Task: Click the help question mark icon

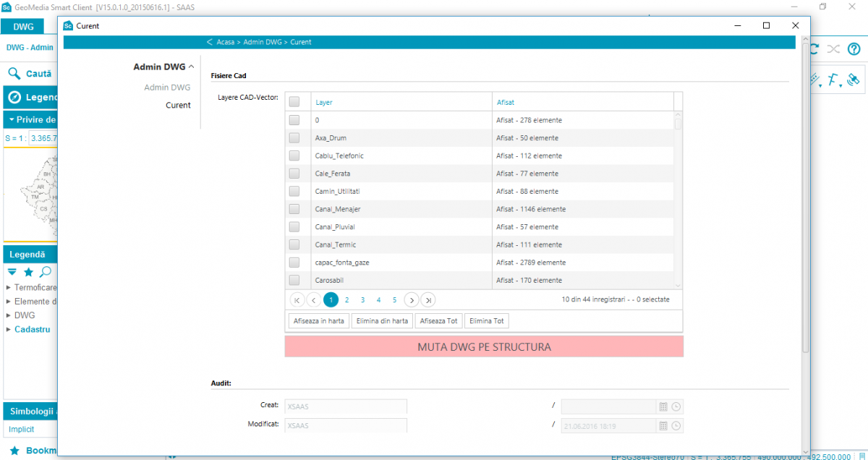Action: pos(854,49)
